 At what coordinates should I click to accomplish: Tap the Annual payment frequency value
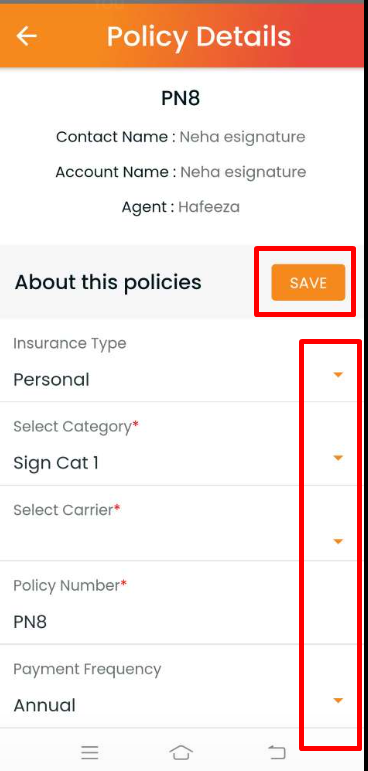click(44, 706)
